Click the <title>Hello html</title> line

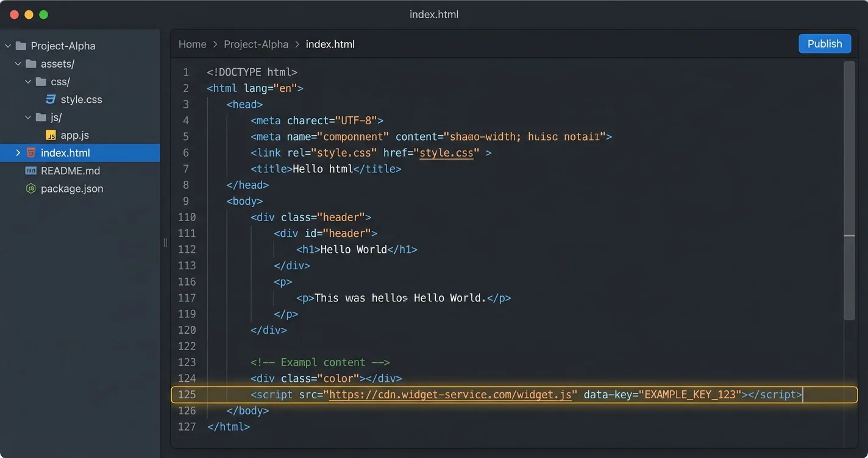click(x=326, y=169)
